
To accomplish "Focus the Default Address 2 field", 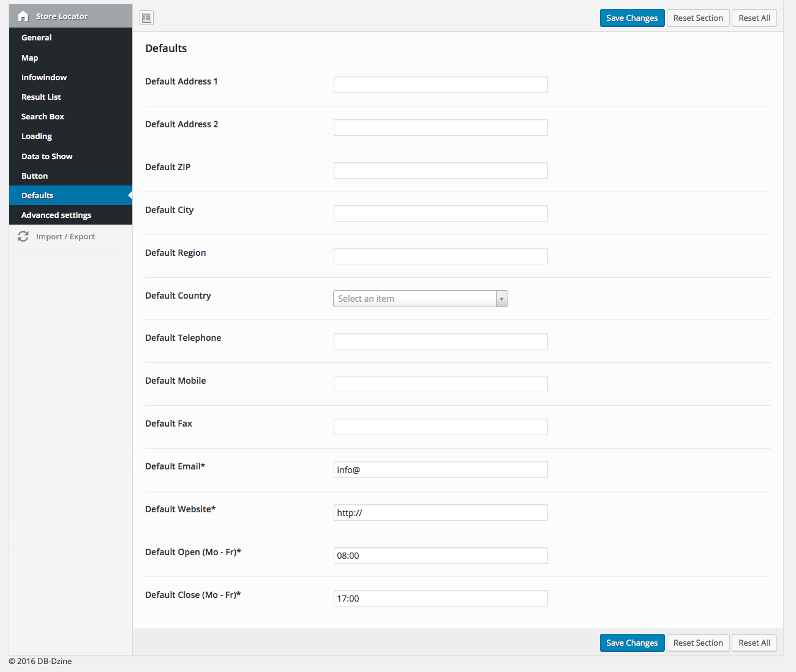I will pyautogui.click(x=440, y=127).
